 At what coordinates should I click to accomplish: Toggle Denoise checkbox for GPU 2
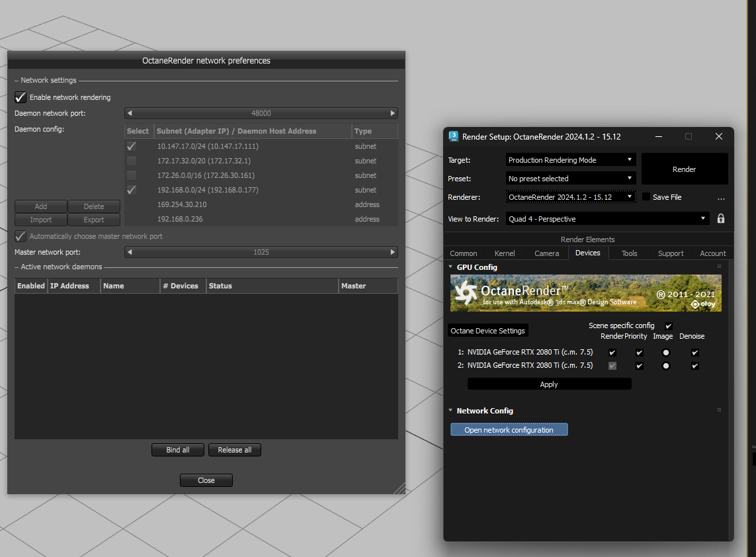[694, 366]
